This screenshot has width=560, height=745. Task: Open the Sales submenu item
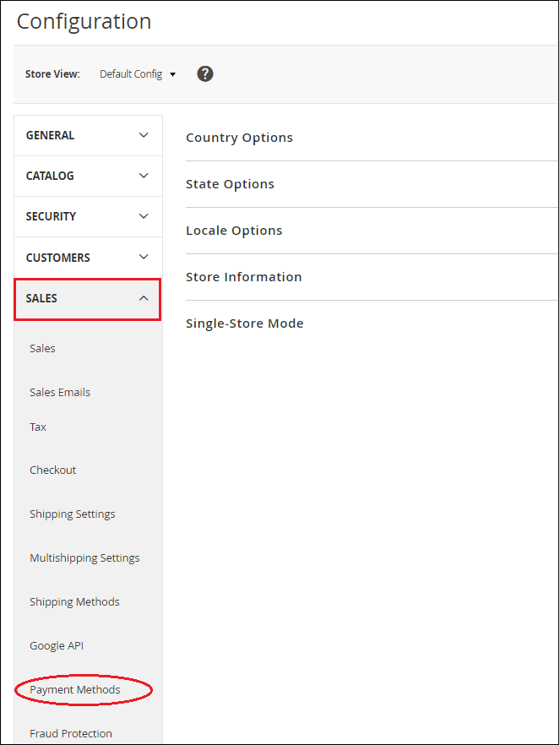42,348
